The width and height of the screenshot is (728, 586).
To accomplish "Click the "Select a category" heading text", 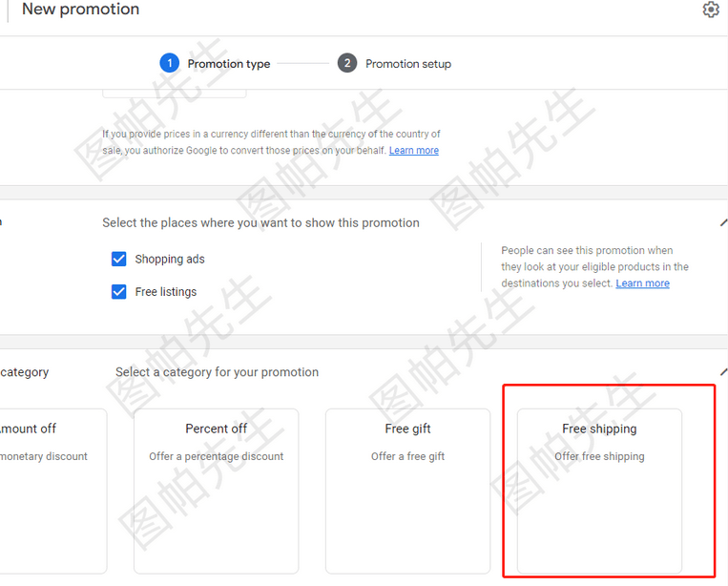I will [x=217, y=372].
